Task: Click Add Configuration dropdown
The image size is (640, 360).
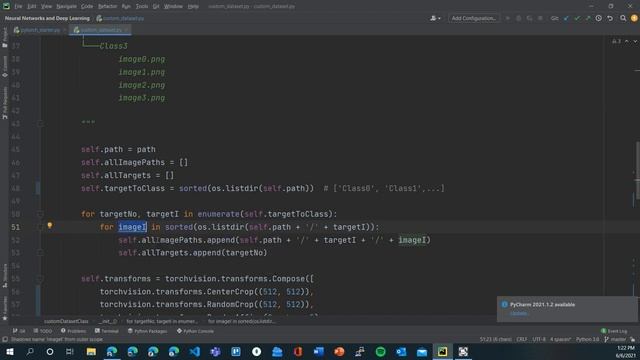Action: click(x=473, y=18)
